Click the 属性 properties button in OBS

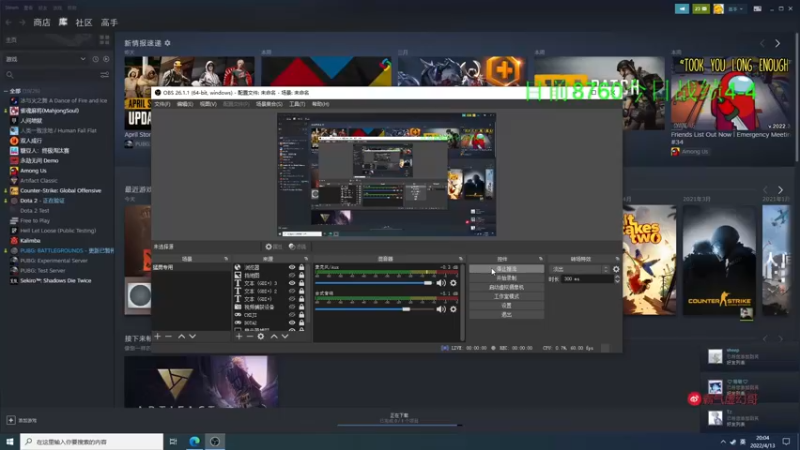click(274, 247)
